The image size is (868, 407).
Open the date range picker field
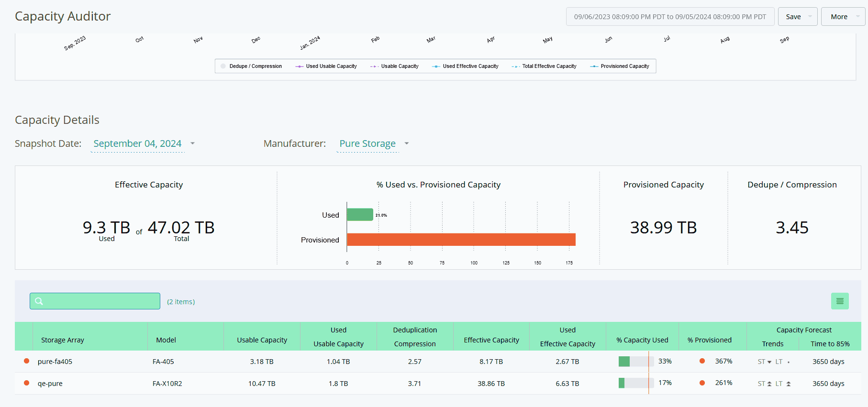click(670, 17)
